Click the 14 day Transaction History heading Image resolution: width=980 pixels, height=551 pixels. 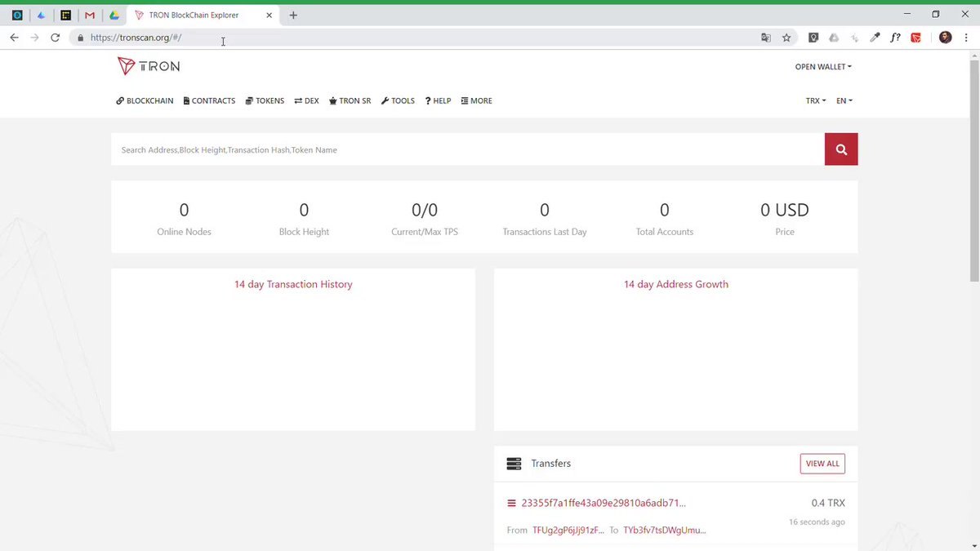(x=293, y=284)
